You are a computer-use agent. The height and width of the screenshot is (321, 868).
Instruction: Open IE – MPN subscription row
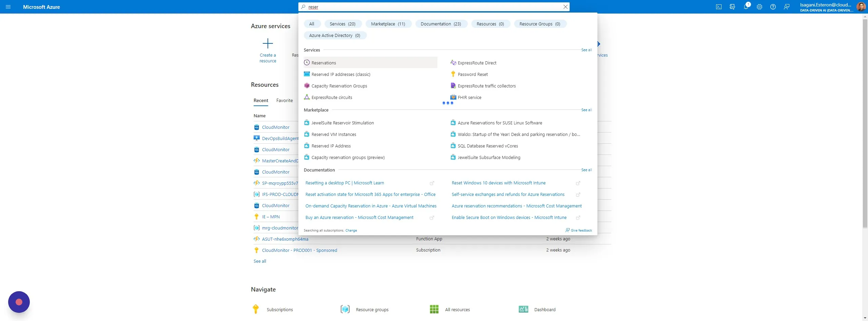271,217
